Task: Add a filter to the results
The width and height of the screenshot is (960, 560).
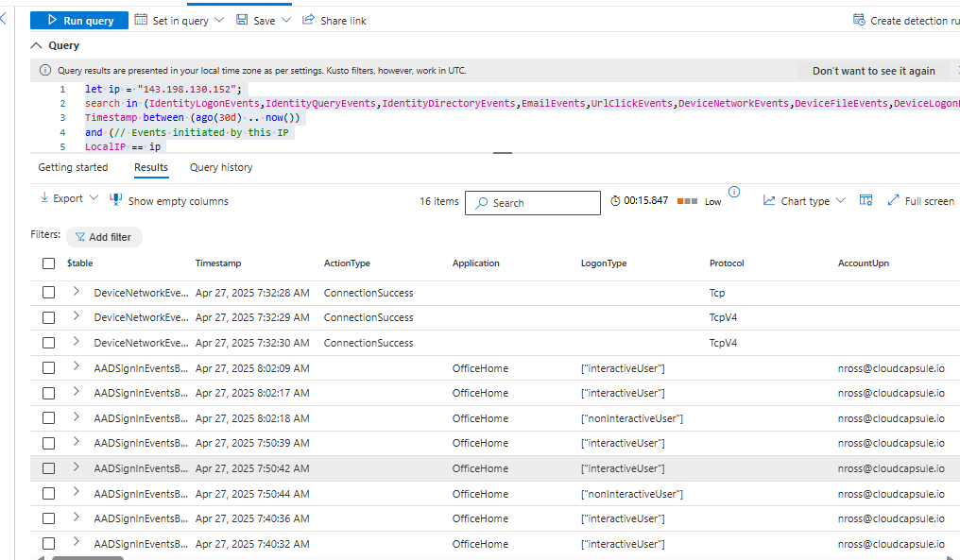Action: [104, 237]
